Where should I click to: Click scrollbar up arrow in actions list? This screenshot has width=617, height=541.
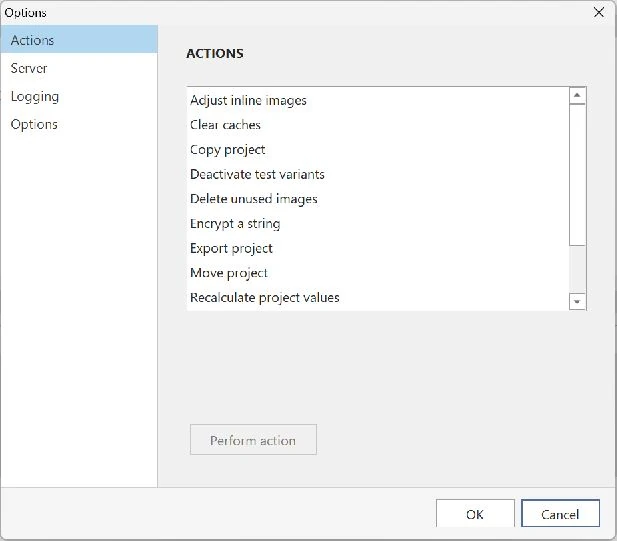(577, 96)
